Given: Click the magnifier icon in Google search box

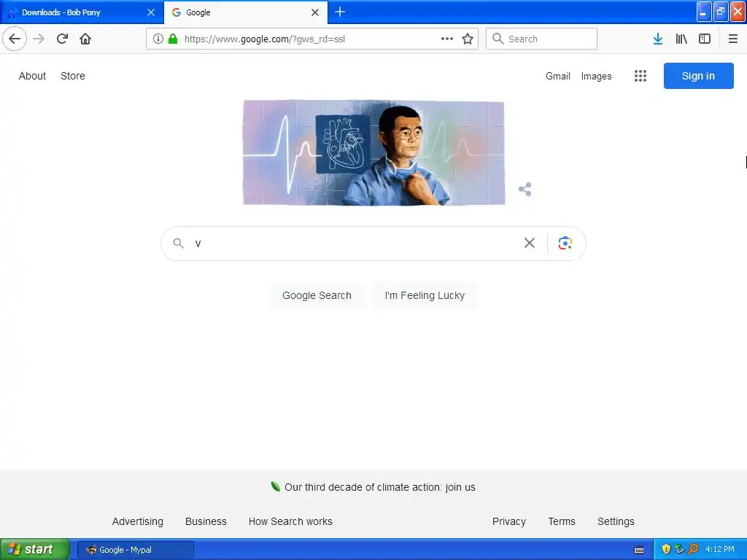Looking at the screenshot, I should click(178, 244).
